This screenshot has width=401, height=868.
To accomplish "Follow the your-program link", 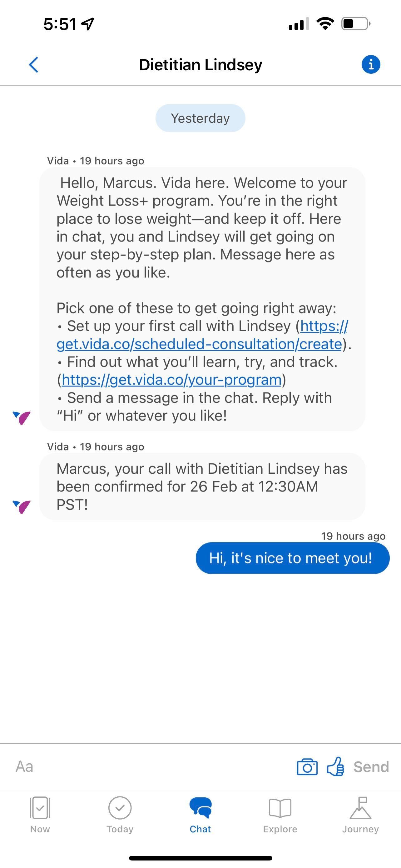I will [x=171, y=380].
